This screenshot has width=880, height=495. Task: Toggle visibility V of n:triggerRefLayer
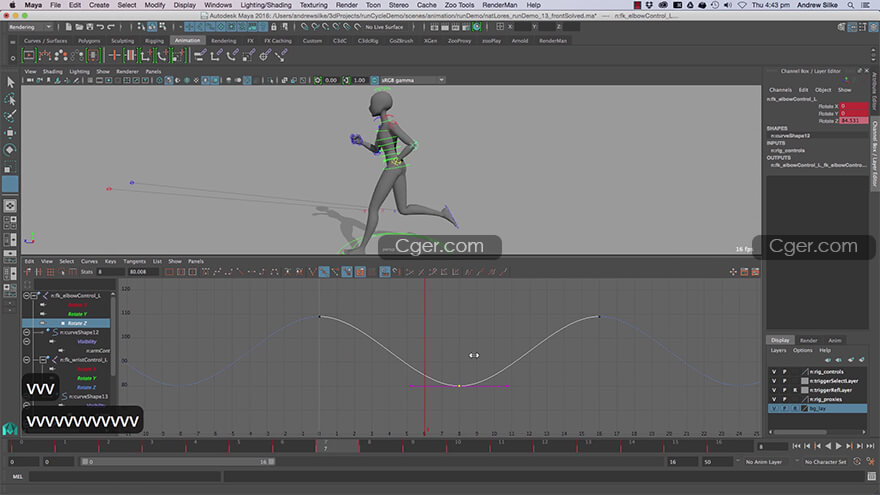pos(774,390)
